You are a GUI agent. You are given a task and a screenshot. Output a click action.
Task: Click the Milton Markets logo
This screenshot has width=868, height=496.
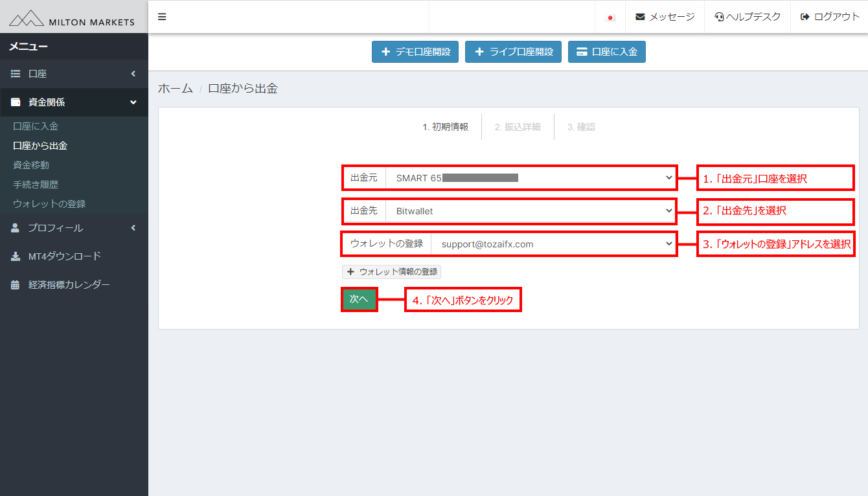(72, 19)
